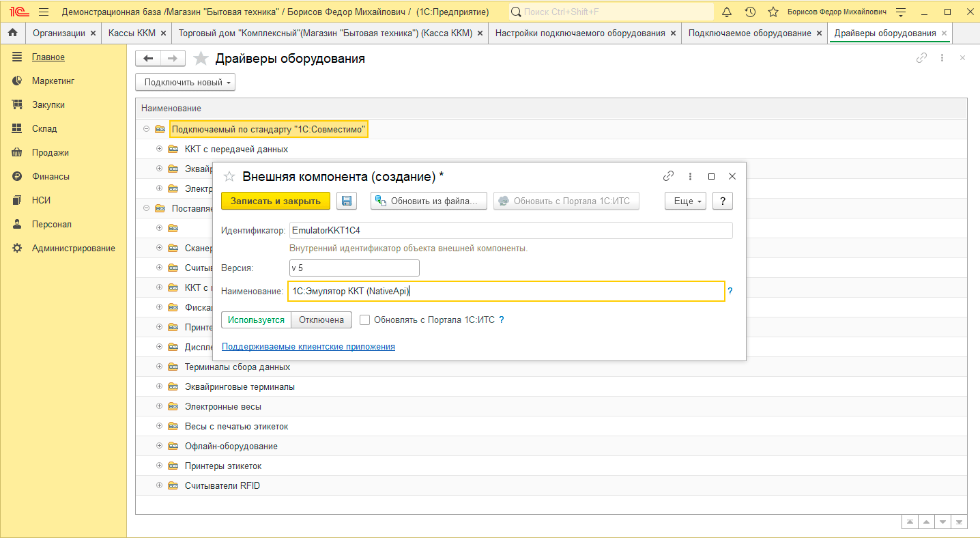Open 'Поддерживаемые клиентские приложения' link
This screenshot has width=980, height=538.
coord(308,346)
